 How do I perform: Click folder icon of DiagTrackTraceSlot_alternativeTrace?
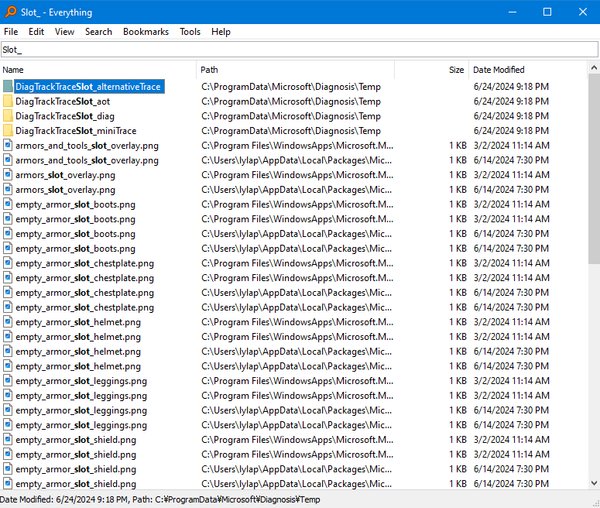click(x=8, y=87)
